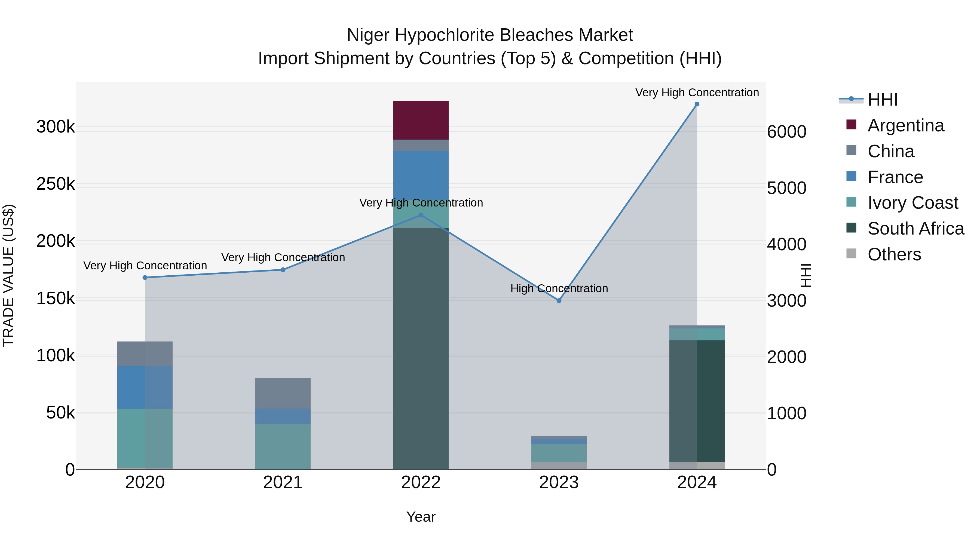Click the 1000 HHI axis tick label
Image resolution: width=980 pixels, height=551 pixels.
click(x=786, y=413)
